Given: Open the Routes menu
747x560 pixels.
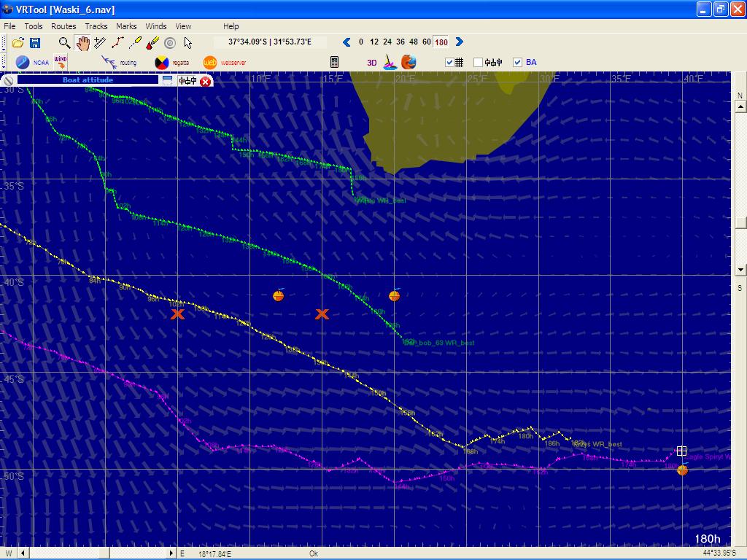Looking at the screenshot, I should tap(64, 26).
